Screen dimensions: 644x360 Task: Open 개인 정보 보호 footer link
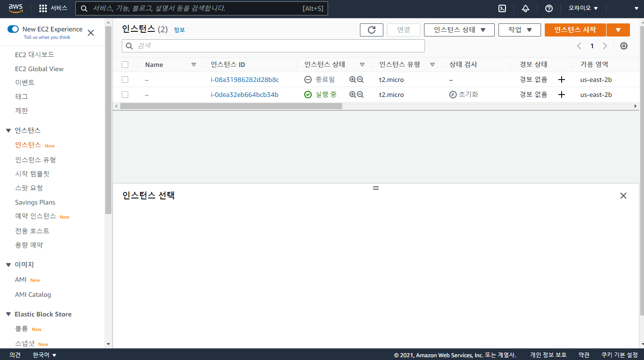coord(548,355)
